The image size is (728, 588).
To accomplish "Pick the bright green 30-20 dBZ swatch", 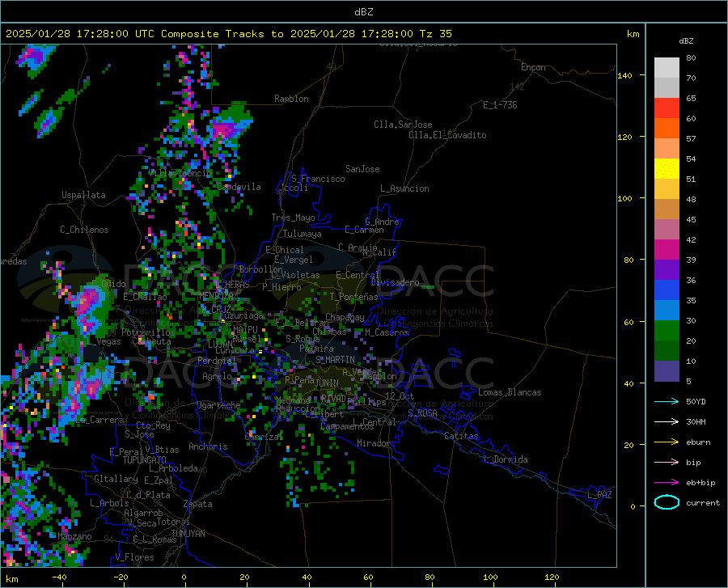I will pos(667,331).
